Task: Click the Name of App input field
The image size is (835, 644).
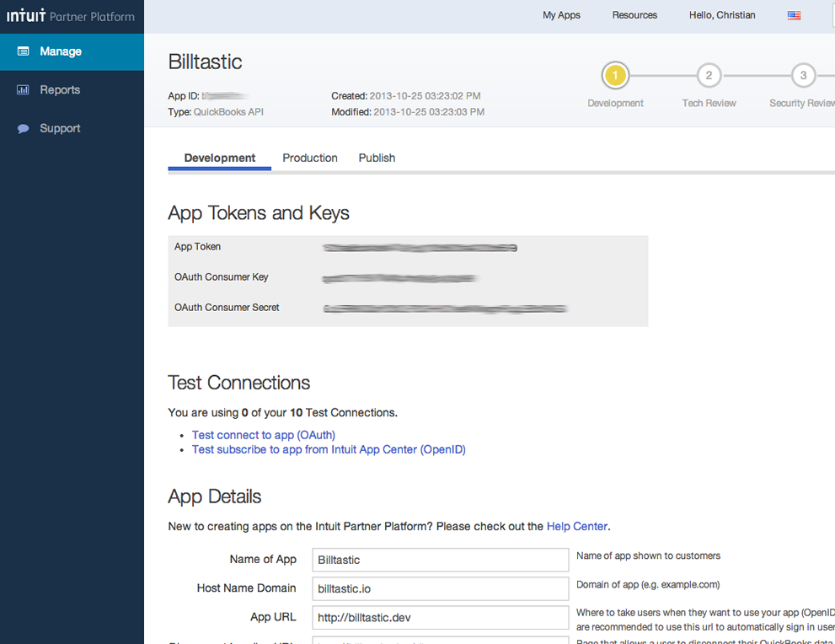Action: coord(441,560)
